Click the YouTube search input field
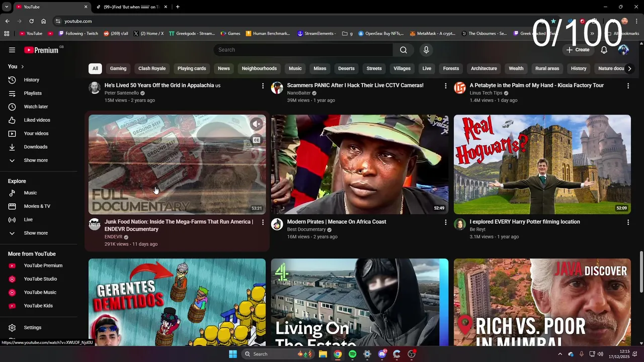Viewport: 644px width, 362px height. coord(303,50)
